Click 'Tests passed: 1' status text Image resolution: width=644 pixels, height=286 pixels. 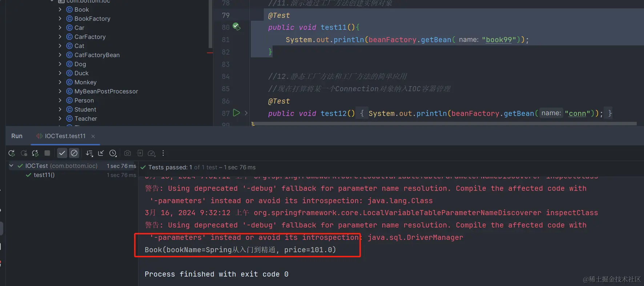tap(170, 167)
